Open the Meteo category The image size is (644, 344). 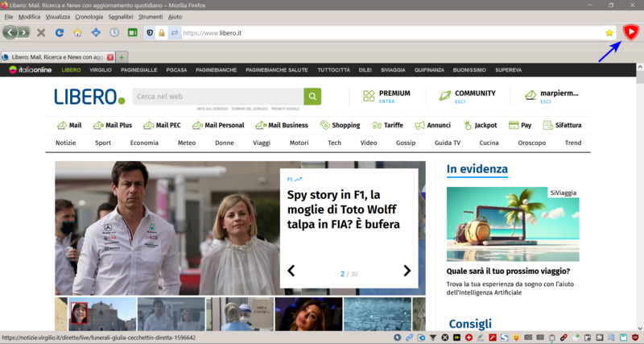click(x=187, y=143)
